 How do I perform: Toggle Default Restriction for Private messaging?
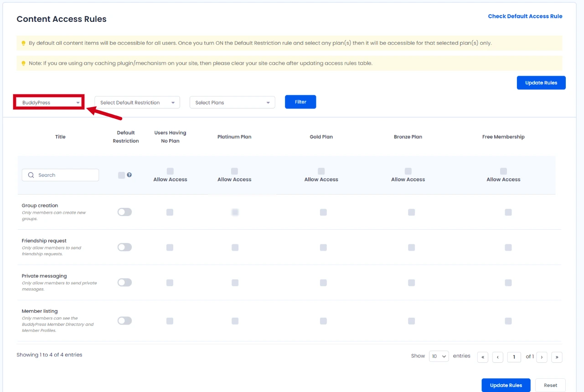click(x=124, y=282)
